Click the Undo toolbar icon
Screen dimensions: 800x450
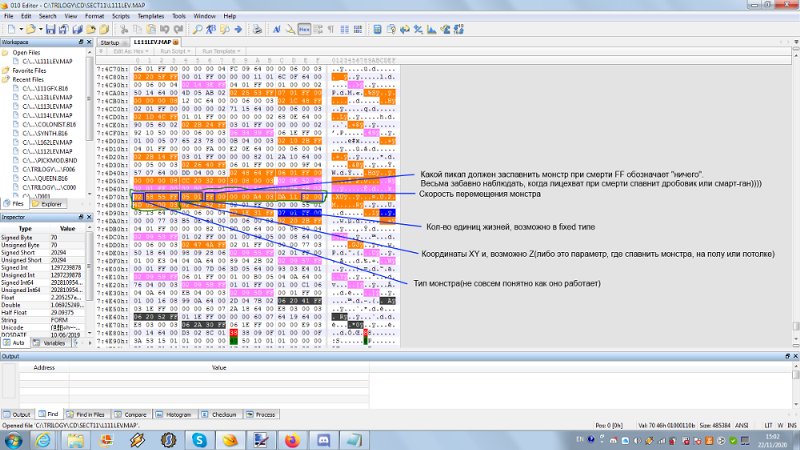(x=164, y=29)
